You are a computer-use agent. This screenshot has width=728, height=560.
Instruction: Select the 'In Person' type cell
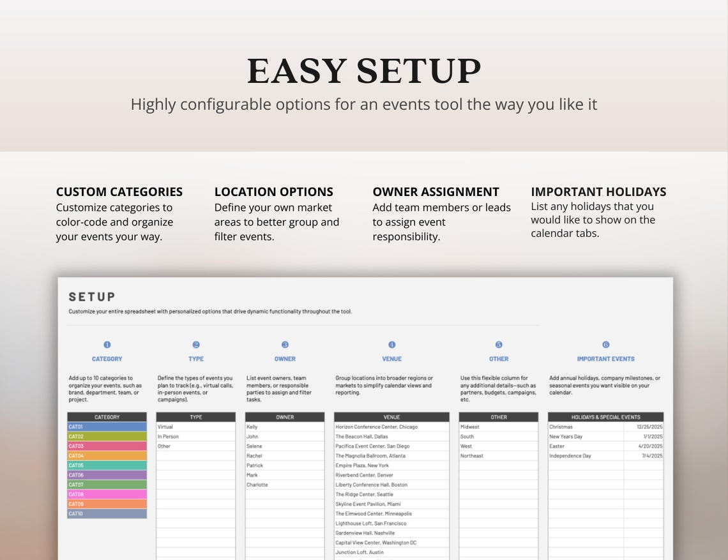click(x=196, y=437)
